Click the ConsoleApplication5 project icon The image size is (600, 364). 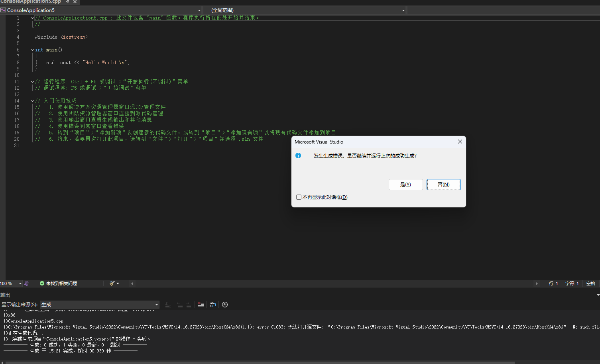click(x=3, y=10)
